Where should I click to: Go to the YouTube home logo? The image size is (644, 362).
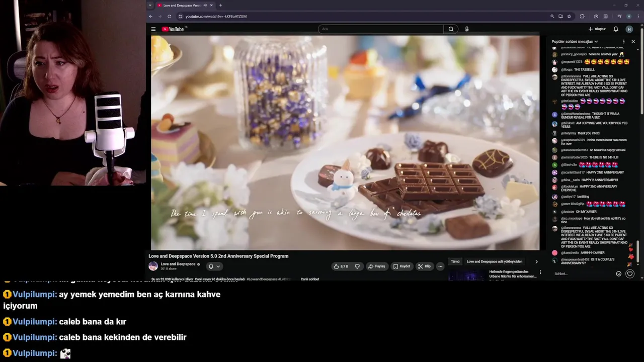[173, 29]
